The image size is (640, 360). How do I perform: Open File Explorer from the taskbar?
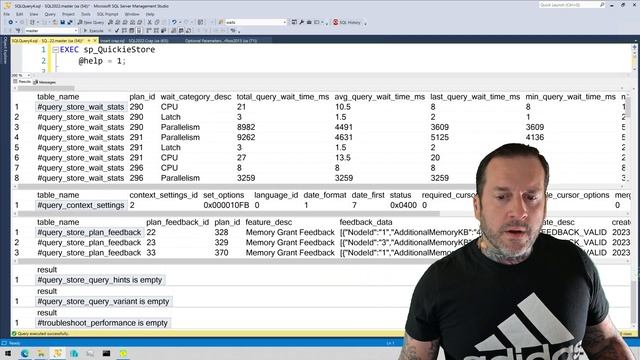41,353
